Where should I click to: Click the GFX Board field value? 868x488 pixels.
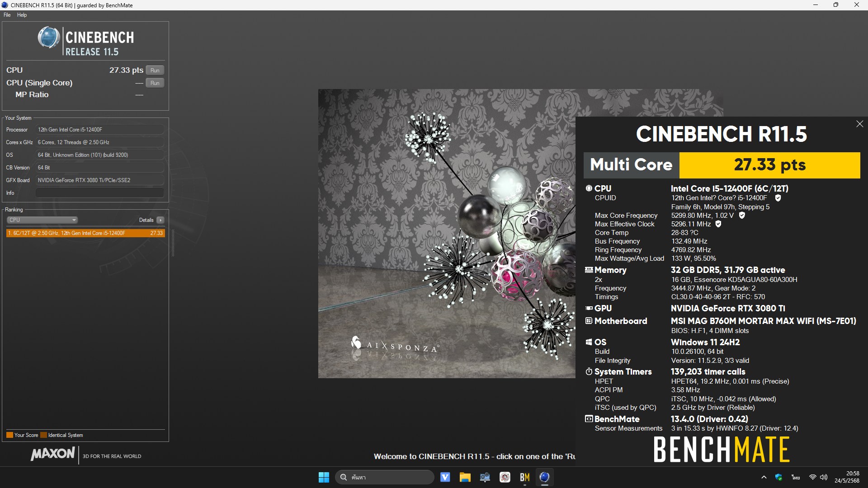point(99,180)
